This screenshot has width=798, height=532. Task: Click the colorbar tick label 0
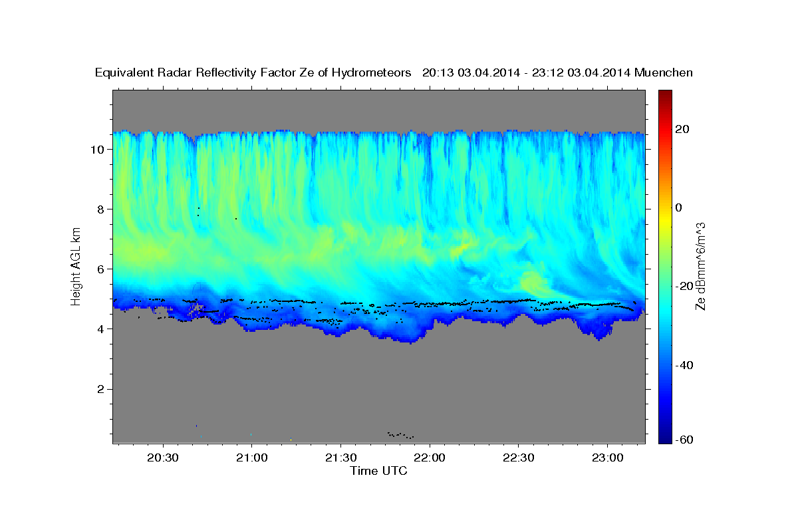point(679,207)
